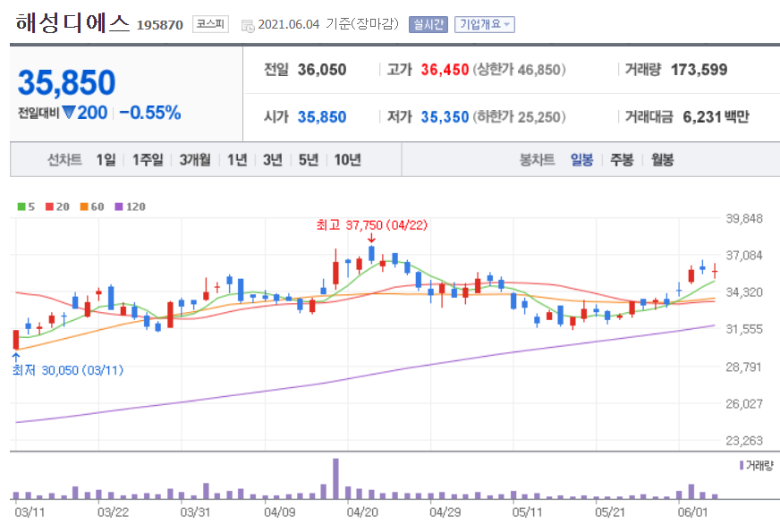Click the red 20-day moving average swatch
Image resolution: width=780 pixels, height=532 pixels.
[x=49, y=207]
